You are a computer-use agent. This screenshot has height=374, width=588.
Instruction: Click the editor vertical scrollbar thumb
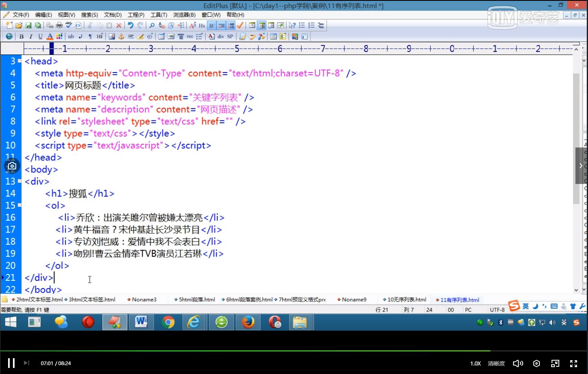[x=576, y=138]
